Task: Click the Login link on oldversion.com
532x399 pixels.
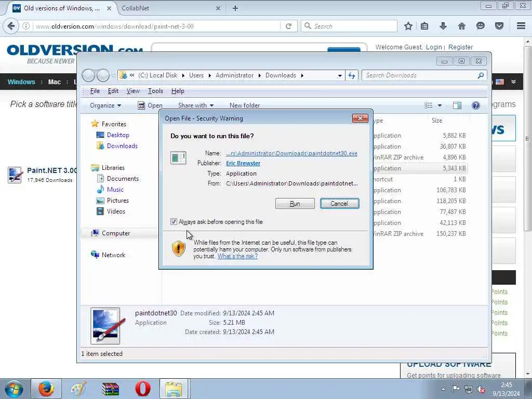Action: pos(434,47)
